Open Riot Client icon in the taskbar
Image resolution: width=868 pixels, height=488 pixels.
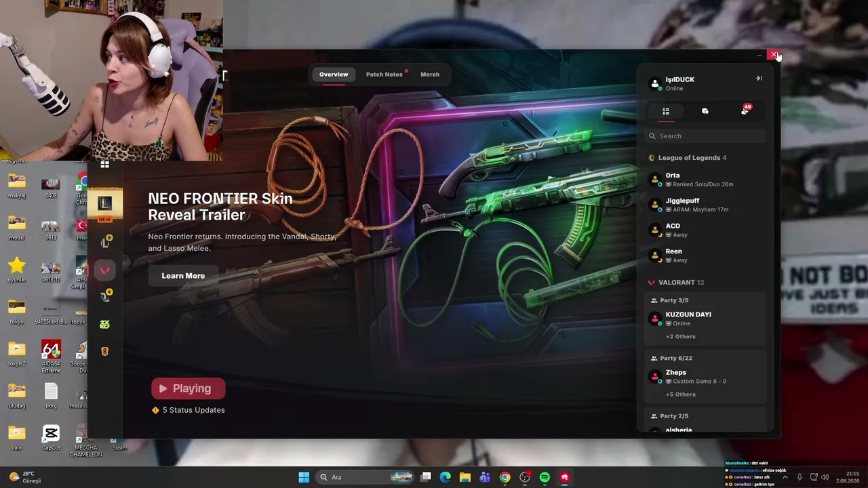[564, 477]
